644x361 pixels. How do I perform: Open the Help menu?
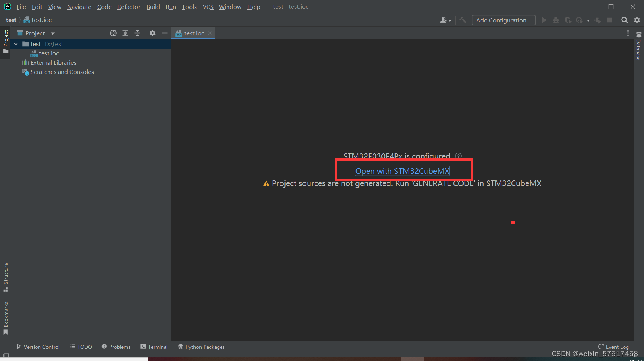(254, 7)
